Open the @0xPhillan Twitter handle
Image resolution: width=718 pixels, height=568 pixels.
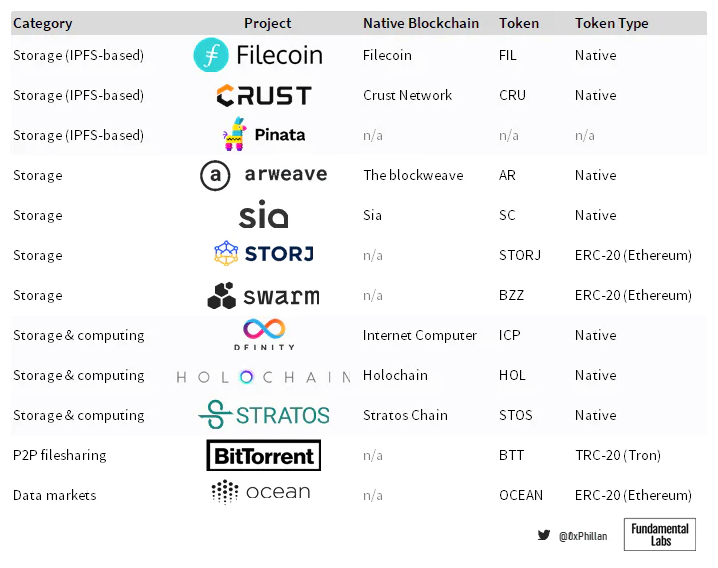(583, 536)
